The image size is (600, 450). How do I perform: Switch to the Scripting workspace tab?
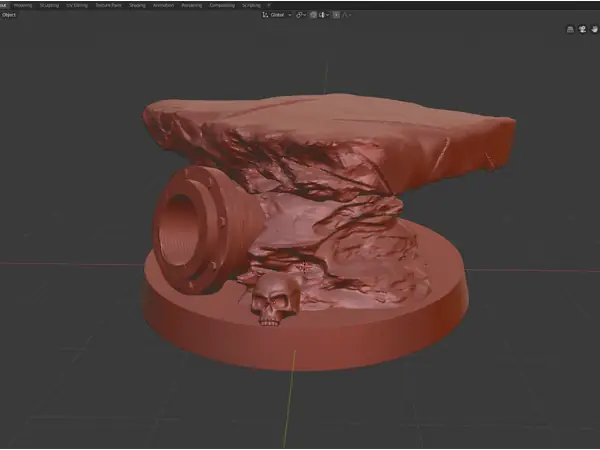pos(251,5)
